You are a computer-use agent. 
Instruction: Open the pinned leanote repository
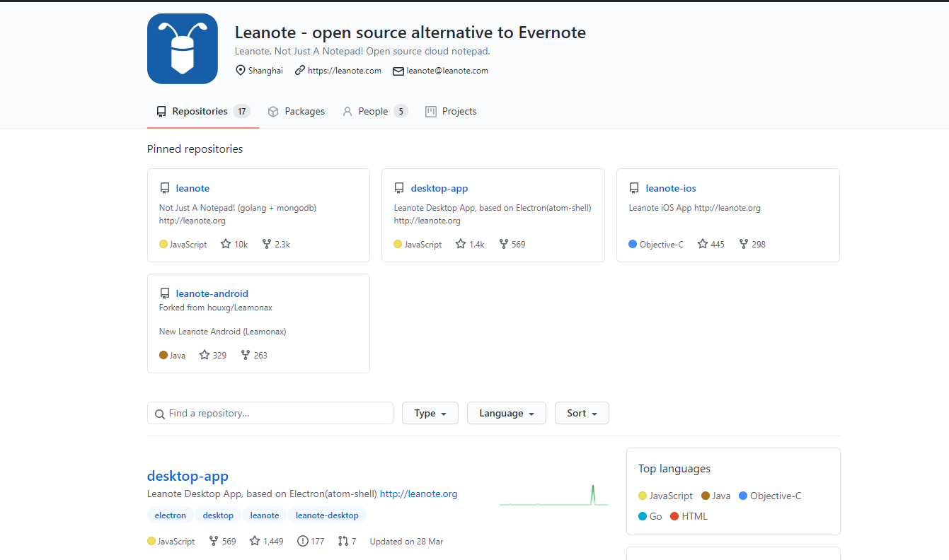coord(192,188)
